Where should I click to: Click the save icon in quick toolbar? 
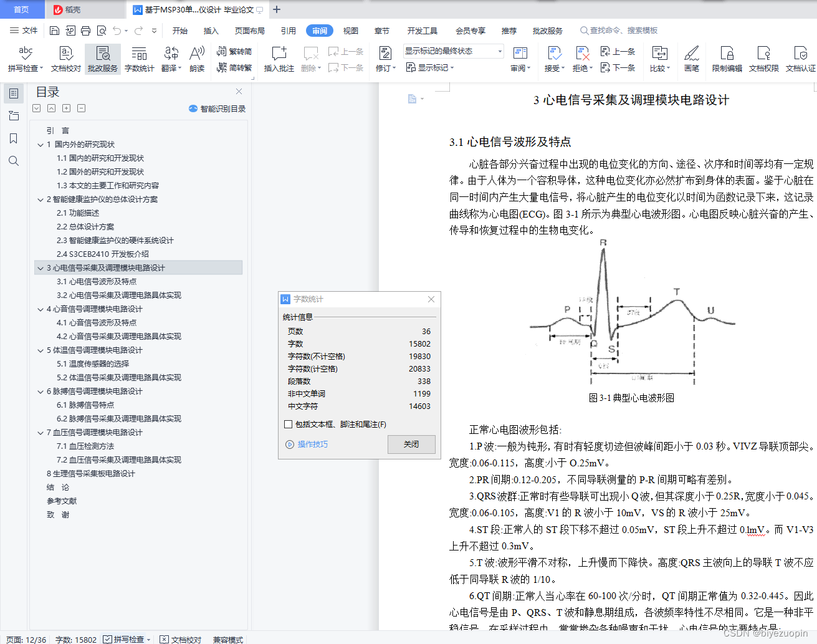click(54, 31)
